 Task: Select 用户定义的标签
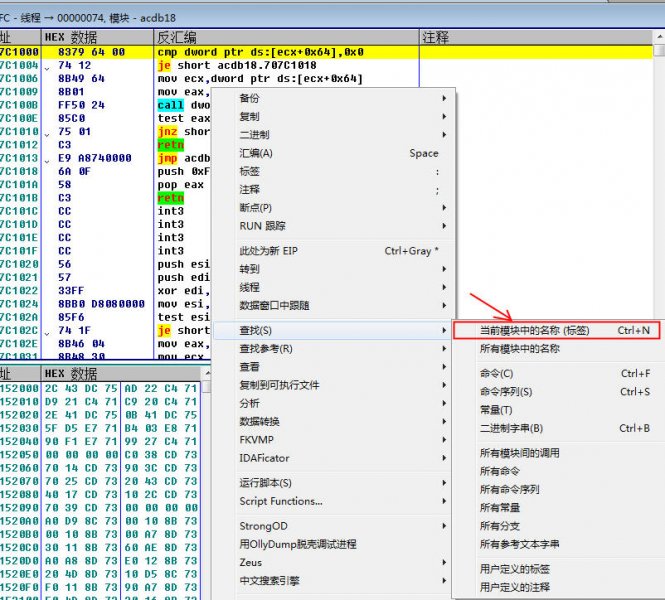coord(557,569)
